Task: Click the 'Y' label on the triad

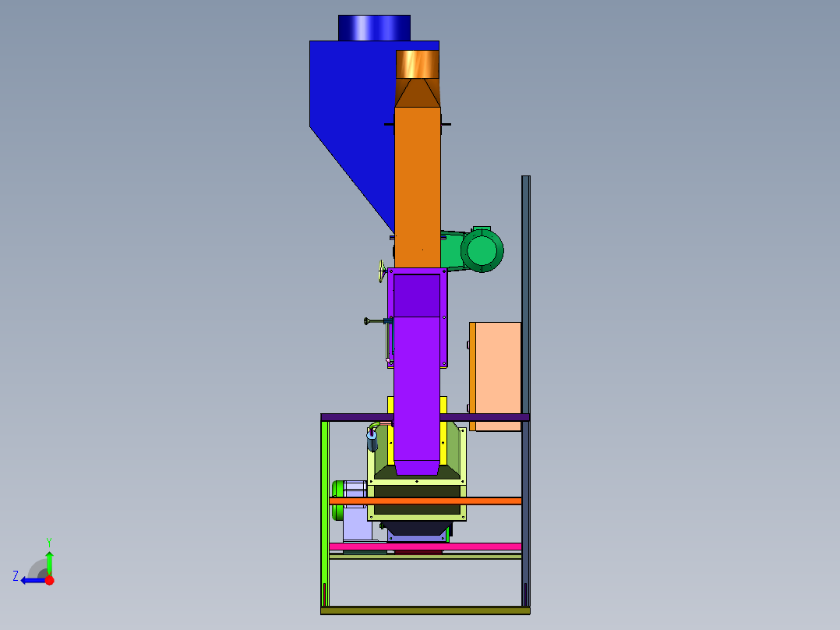Action: click(x=49, y=542)
